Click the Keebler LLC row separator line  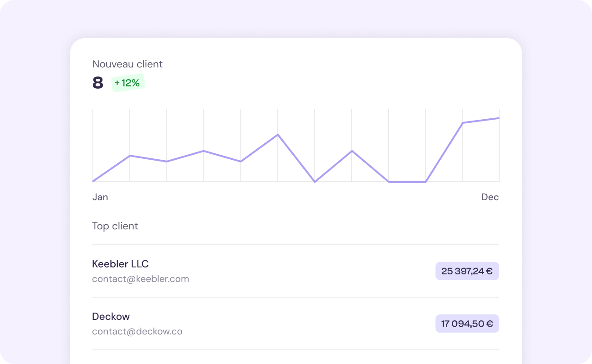coord(296,296)
